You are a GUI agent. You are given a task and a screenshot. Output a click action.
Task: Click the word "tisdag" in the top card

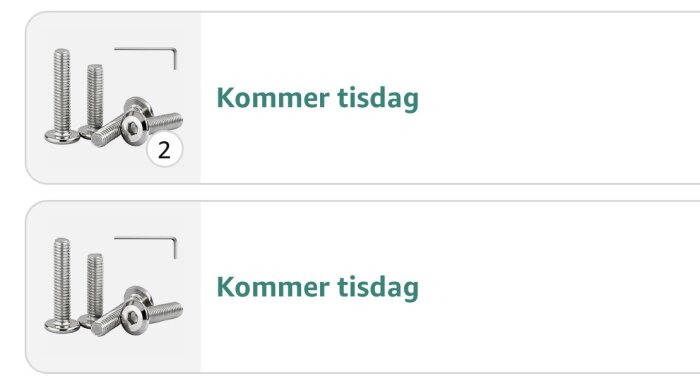pyautogui.click(x=378, y=98)
